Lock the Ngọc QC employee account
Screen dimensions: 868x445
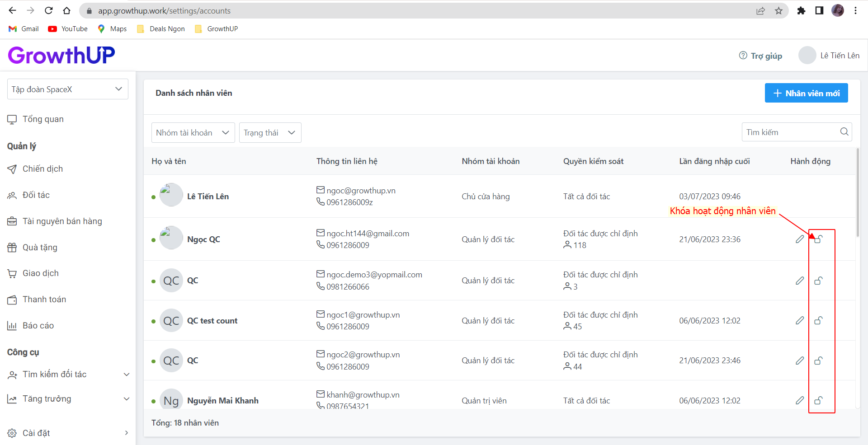(818, 239)
